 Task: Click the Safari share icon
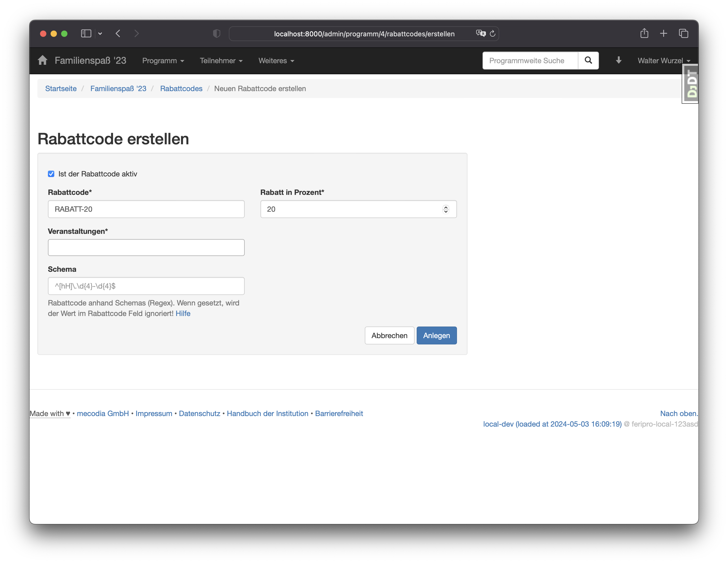[x=644, y=33]
